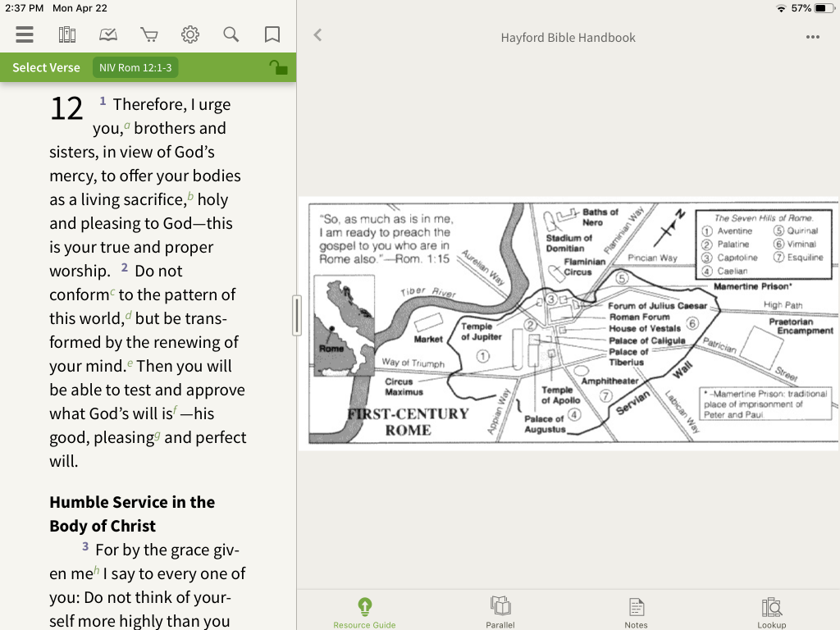This screenshot has width=840, height=630.
Task: Tap chapter number 12
Action: tap(66, 109)
